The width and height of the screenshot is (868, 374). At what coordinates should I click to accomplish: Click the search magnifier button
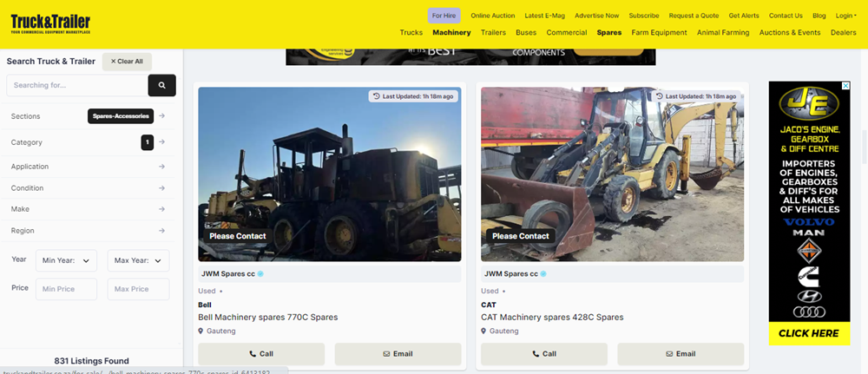161,85
